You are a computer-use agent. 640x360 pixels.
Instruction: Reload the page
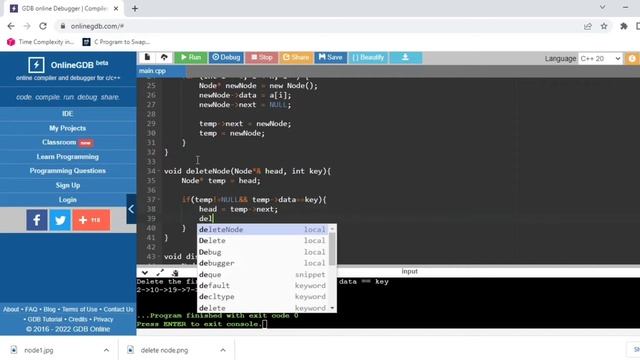pos(43,26)
